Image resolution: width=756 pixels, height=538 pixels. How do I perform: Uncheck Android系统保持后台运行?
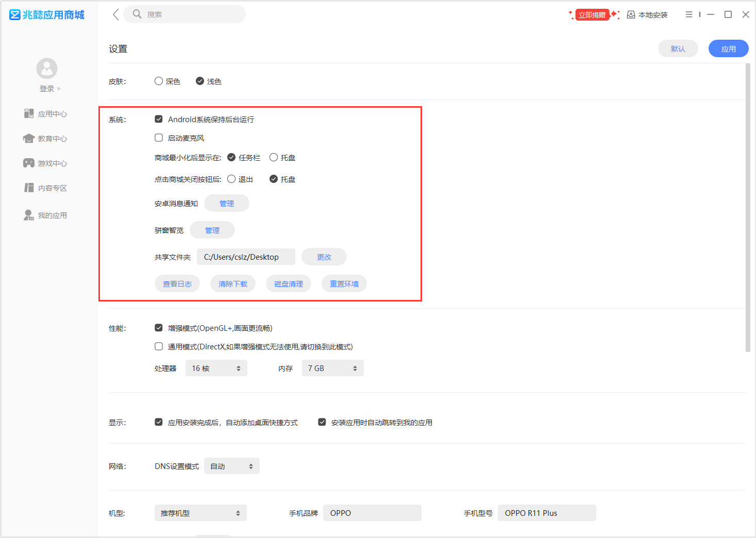click(159, 119)
